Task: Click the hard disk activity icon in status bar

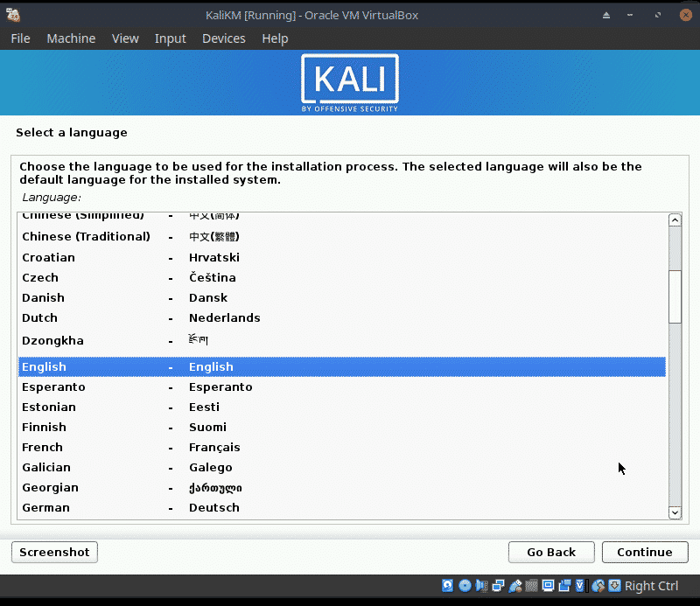Action: point(448,586)
